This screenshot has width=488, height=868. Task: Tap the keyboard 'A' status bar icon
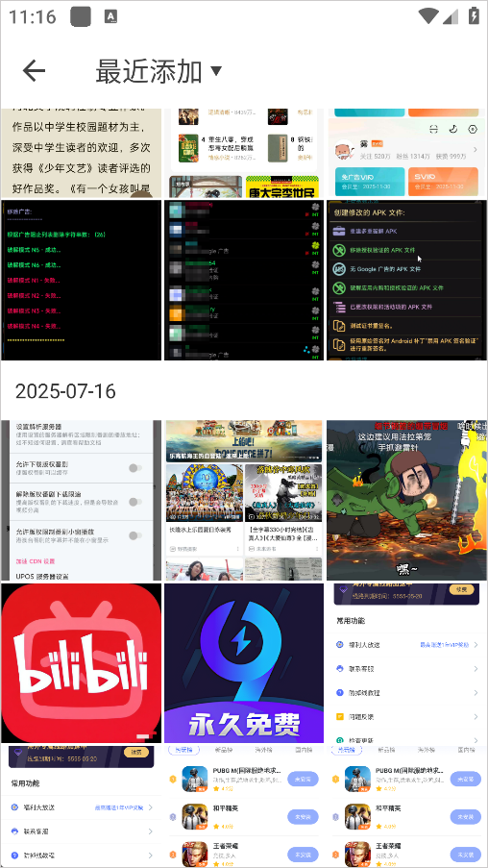click(x=110, y=16)
